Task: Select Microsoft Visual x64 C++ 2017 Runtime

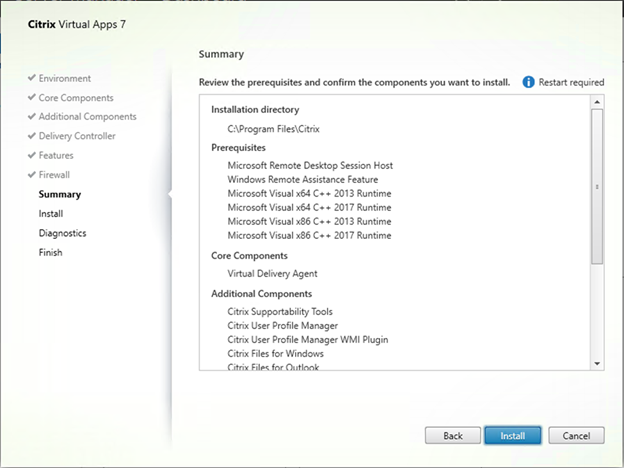Action: pyautogui.click(x=309, y=207)
